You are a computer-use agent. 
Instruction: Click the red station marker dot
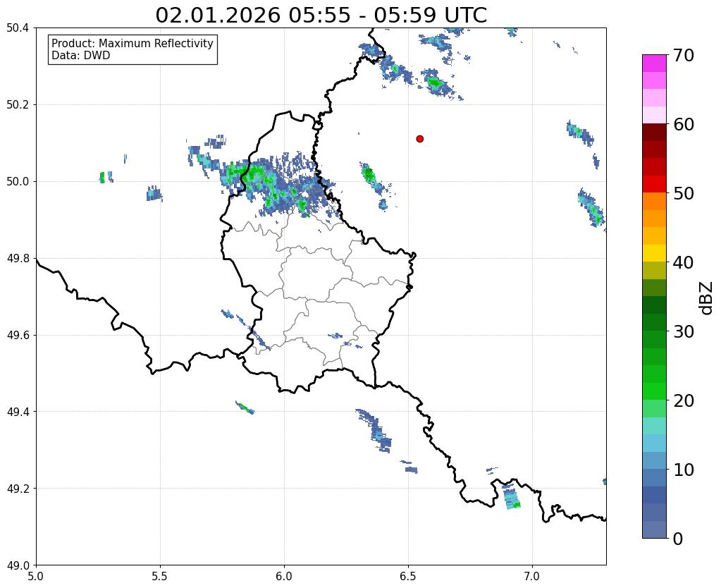[419, 138]
